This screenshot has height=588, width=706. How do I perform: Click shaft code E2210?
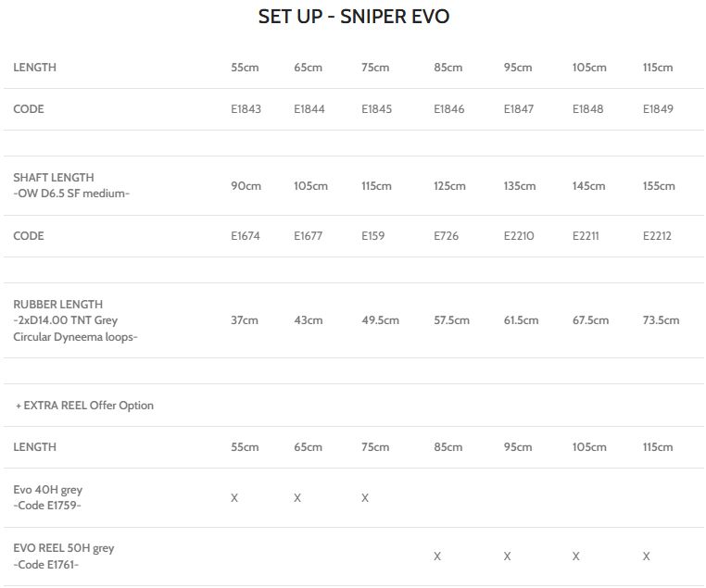click(x=519, y=236)
